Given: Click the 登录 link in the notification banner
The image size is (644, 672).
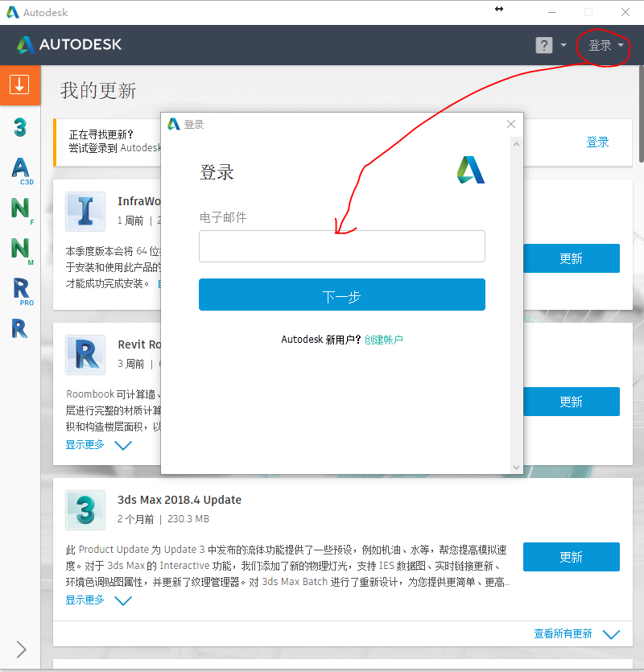Looking at the screenshot, I should [x=597, y=142].
